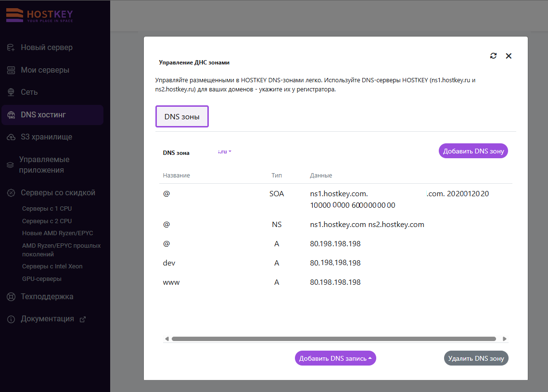Viewport: 548px width, 392px height.
Task: Click the HOSTKEY logo
Action: coord(39,16)
